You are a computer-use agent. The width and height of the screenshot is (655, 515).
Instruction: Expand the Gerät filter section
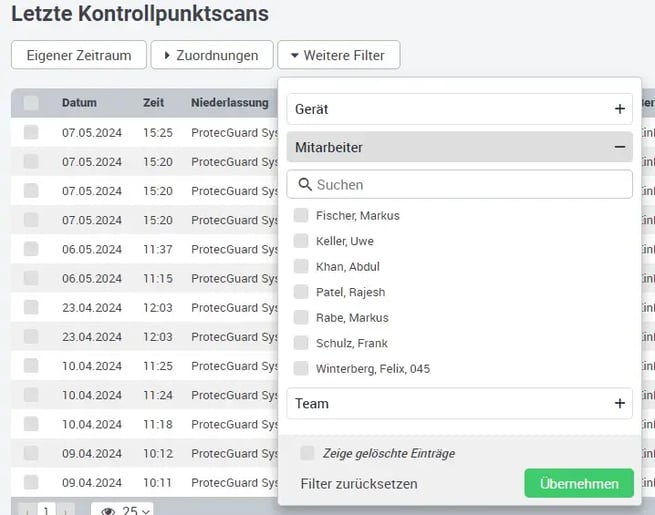tap(460, 109)
